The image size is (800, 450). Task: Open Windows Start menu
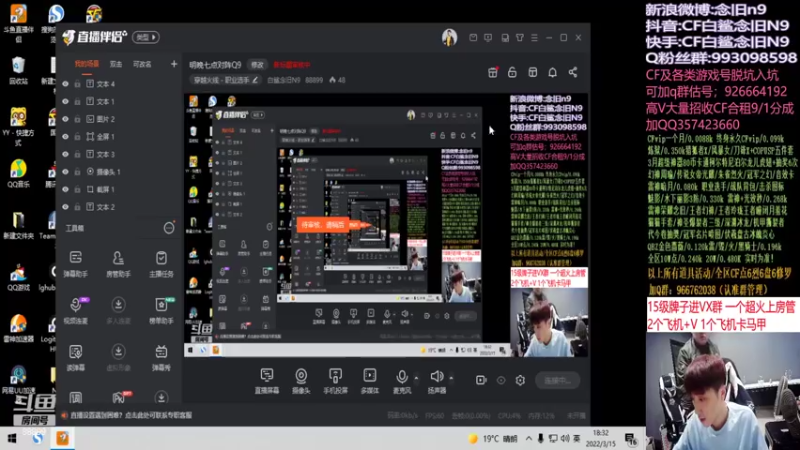(x=11, y=438)
